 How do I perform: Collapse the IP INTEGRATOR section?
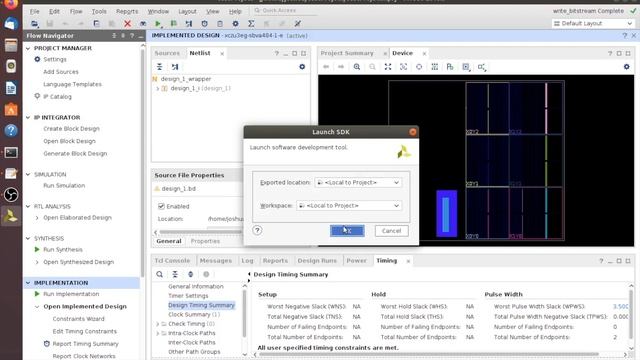tap(28, 118)
